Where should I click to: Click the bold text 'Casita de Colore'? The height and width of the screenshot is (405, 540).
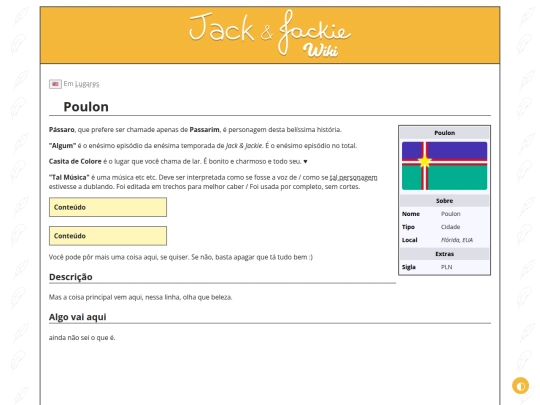pos(75,162)
